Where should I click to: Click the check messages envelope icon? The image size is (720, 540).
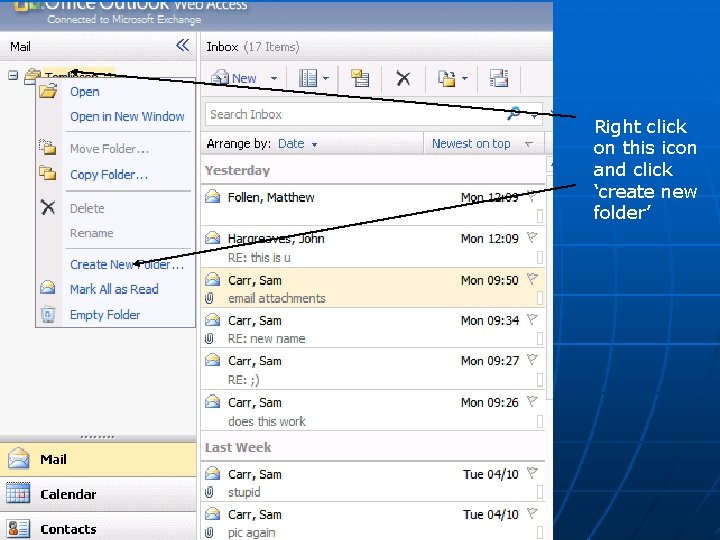(x=360, y=78)
